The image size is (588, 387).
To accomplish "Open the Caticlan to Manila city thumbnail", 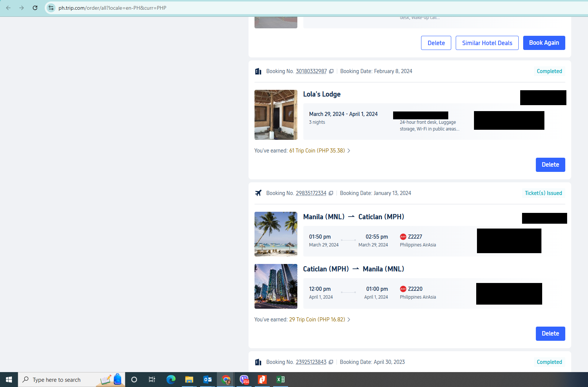I will (276, 286).
